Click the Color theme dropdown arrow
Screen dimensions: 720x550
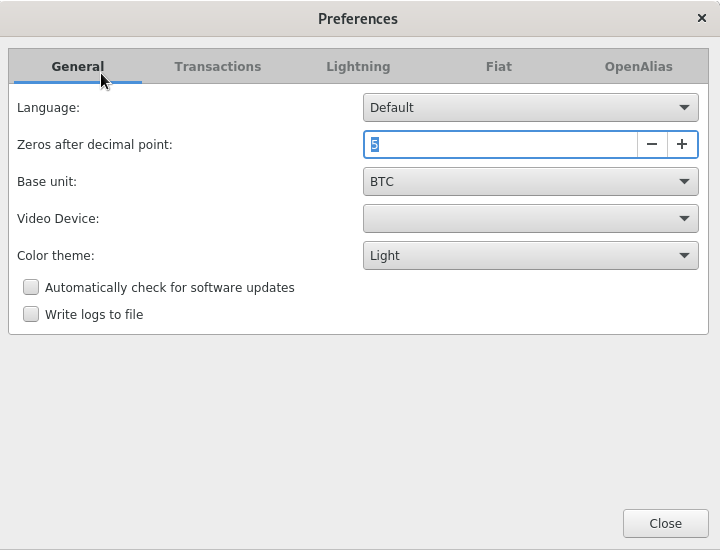click(685, 255)
